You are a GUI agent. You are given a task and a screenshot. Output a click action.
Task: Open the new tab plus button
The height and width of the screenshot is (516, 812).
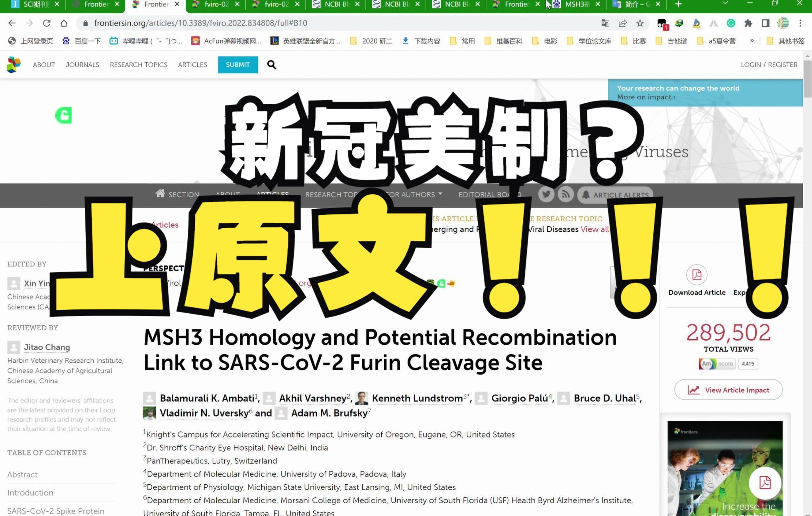pyautogui.click(x=678, y=4)
